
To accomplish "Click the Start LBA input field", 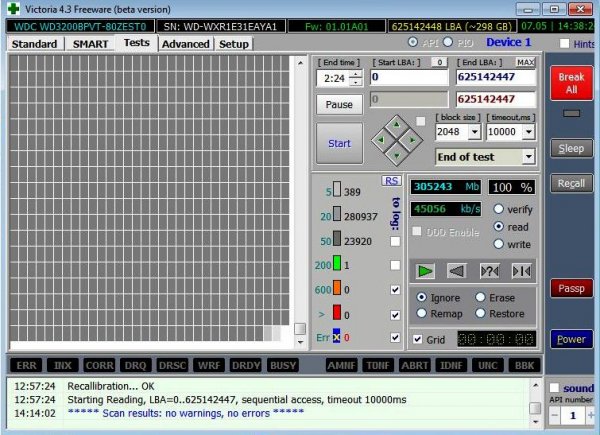I will (x=408, y=77).
